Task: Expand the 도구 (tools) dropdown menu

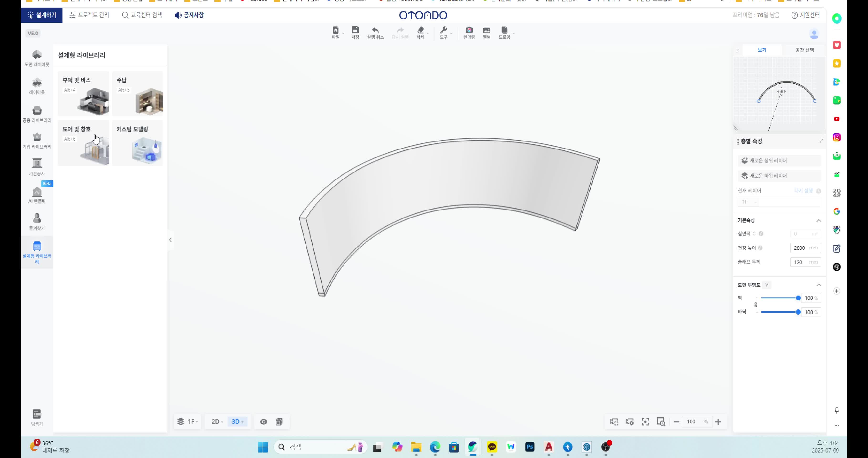Action: (445, 33)
